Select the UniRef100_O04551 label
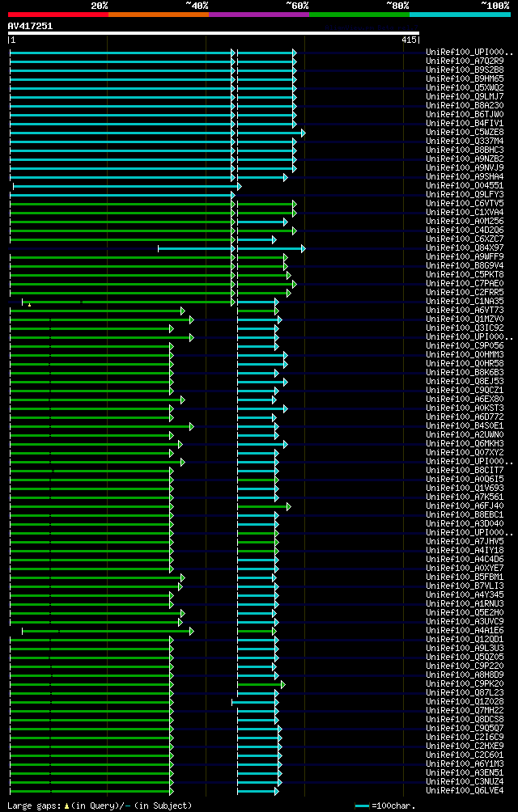The width and height of the screenshot is (518, 812). pyautogui.click(x=465, y=185)
